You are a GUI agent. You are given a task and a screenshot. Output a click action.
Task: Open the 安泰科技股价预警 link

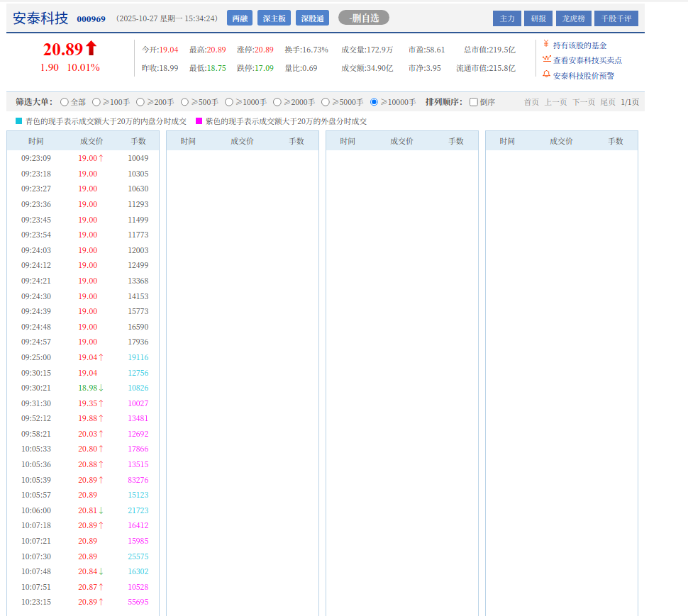pos(583,76)
